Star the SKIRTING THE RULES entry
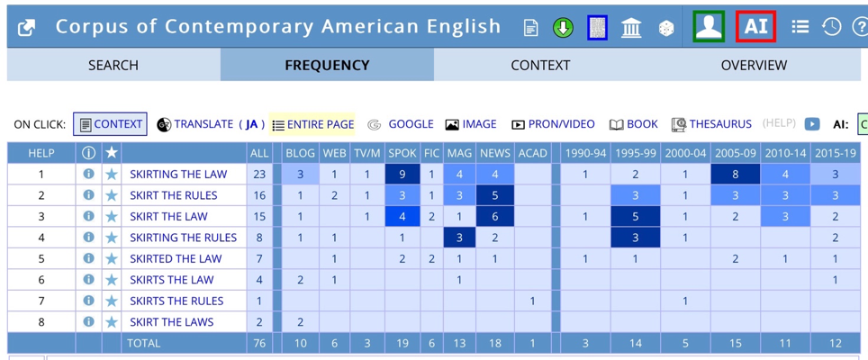This screenshot has width=868, height=360. (112, 238)
